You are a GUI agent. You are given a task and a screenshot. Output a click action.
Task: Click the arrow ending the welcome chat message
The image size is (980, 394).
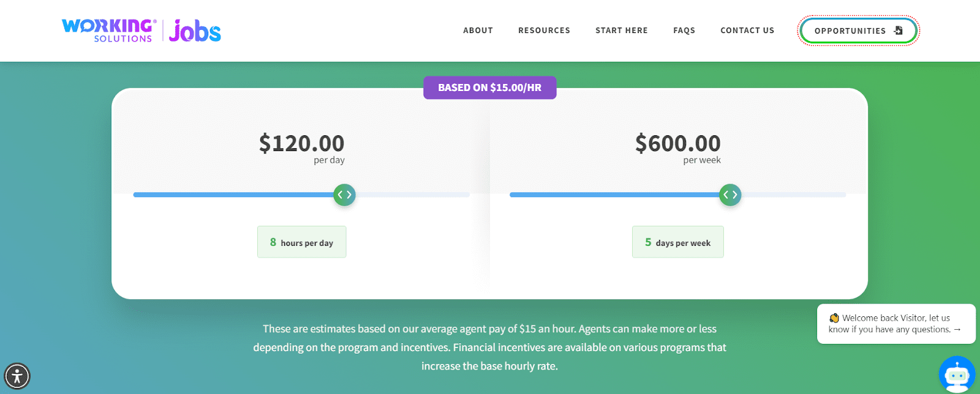tap(957, 329)
